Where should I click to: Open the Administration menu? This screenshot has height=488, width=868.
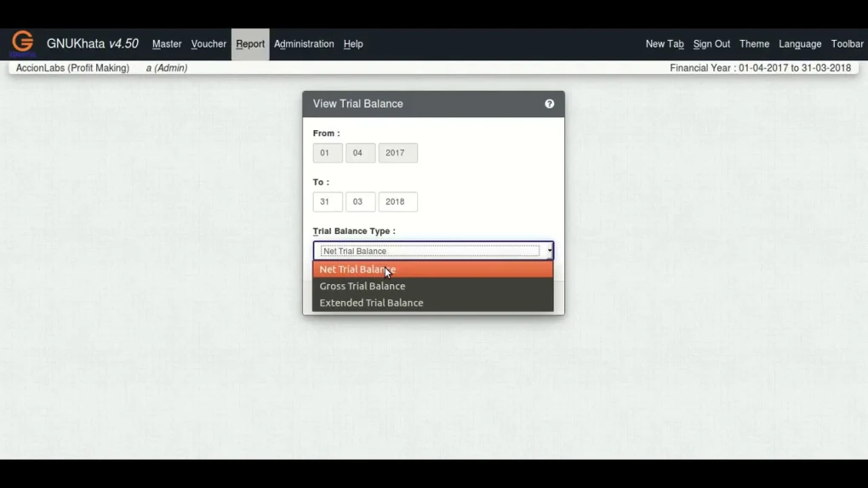tap(304, 44)
